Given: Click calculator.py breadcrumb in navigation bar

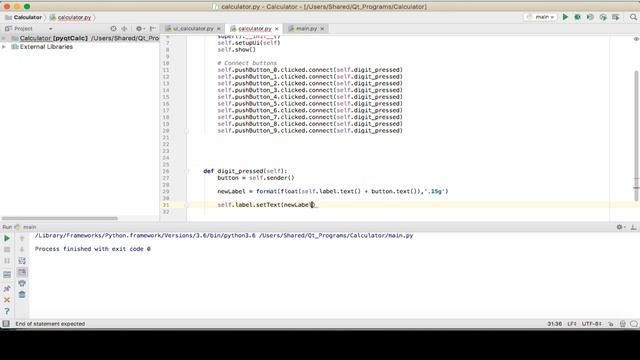Looking at the screenshot, I should coord(71,18).
